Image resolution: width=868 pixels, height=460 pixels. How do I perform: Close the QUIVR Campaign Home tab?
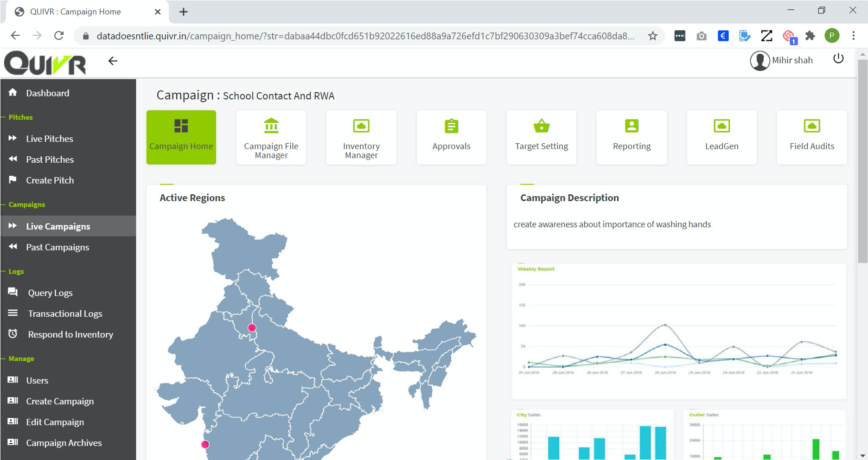158,12
